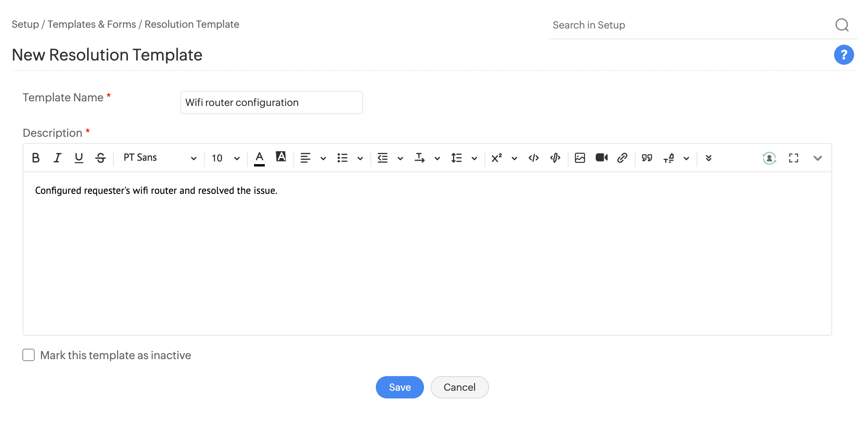
Task: Click the Template Name input field
Action: [271, 103]
